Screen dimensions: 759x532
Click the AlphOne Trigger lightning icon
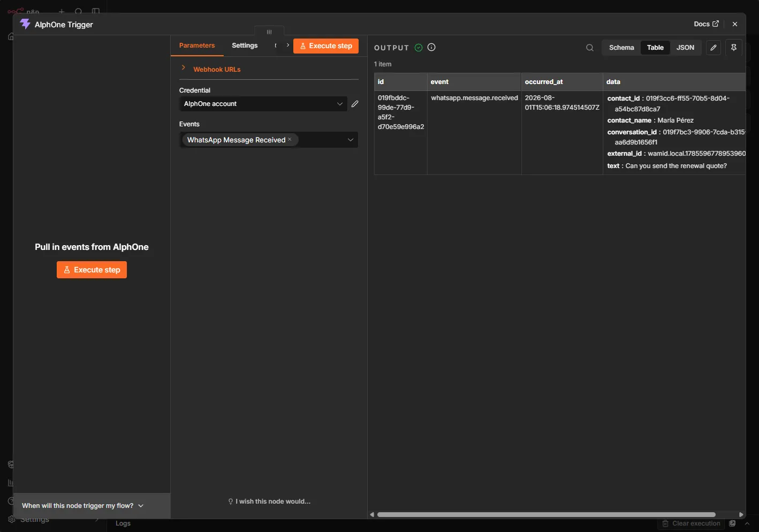(25, 24)
